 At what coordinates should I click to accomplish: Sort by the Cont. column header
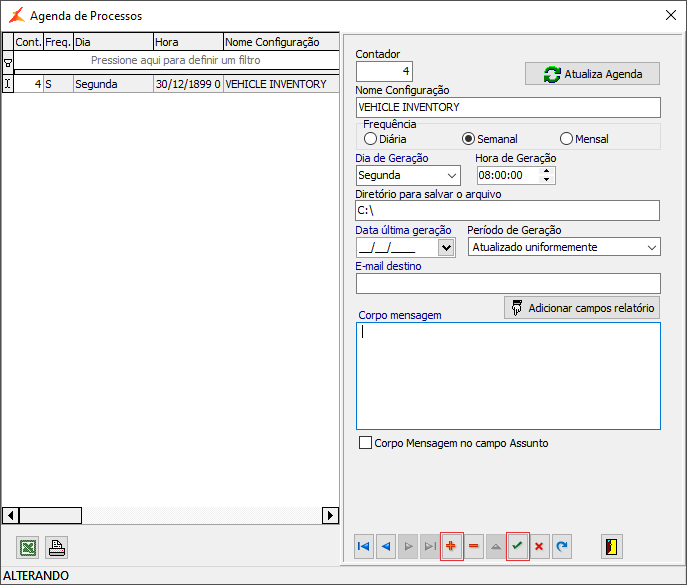coord(28,42)
